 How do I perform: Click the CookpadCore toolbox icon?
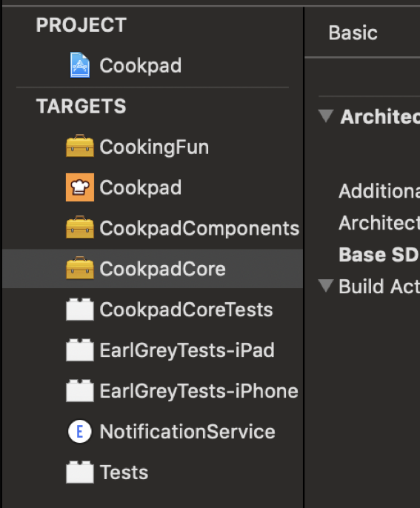point(80,268)
